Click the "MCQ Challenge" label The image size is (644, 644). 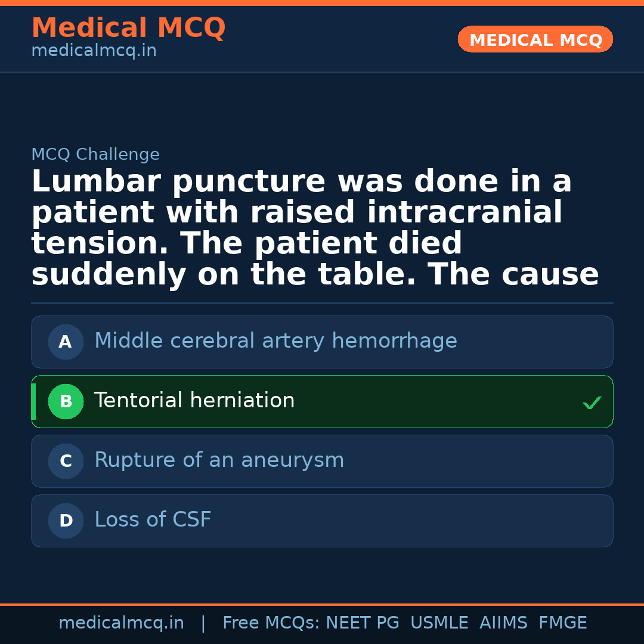click(x=95, y=155)
